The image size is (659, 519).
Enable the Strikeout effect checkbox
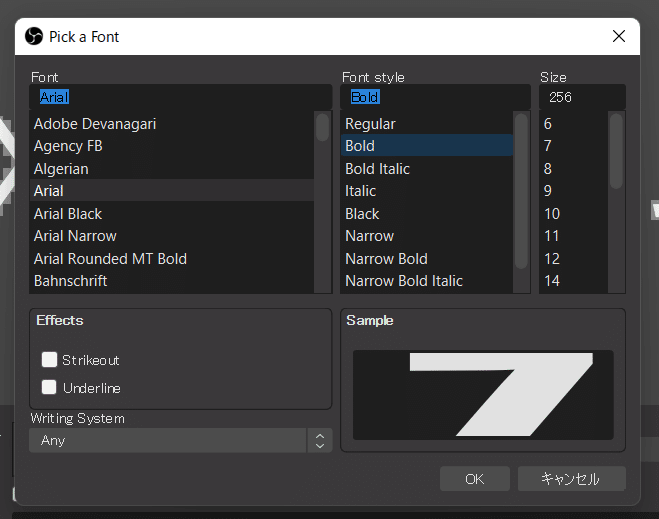(49, 360)
